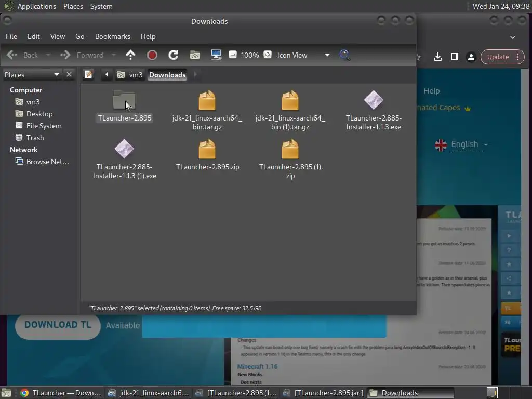532x399 pixels.
Task: Open Places sidebar selector dropdown
Action: tap(32, 75)
